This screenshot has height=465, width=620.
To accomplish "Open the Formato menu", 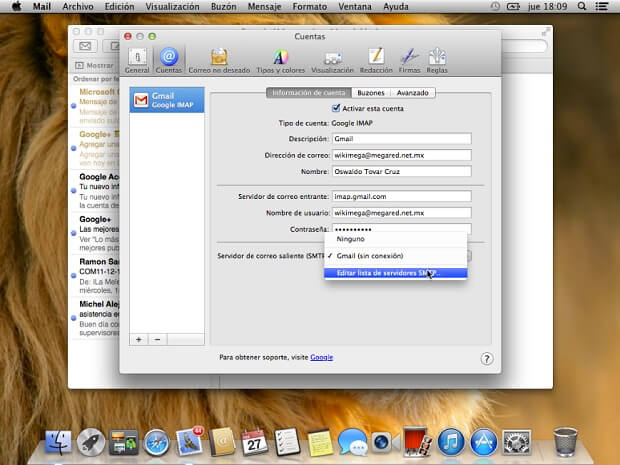I will (310, 6).
